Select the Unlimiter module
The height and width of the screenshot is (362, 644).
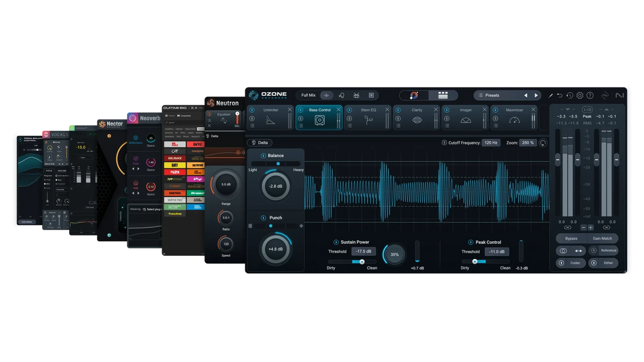click(x=270, y=117)
